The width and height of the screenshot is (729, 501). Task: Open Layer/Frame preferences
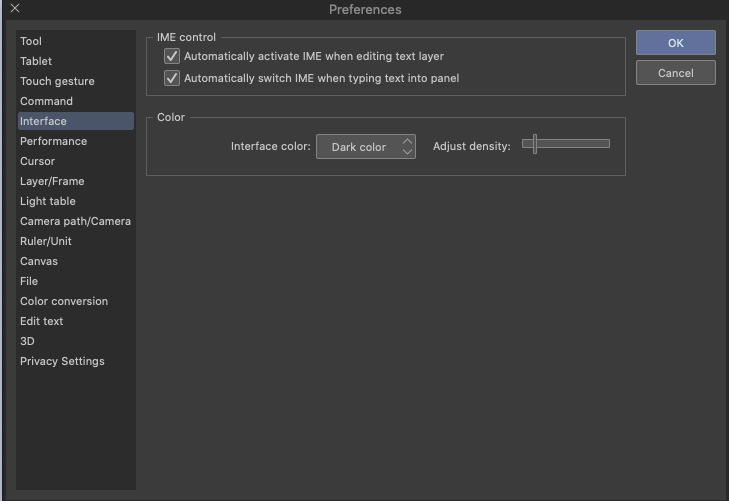coord(76,181)
